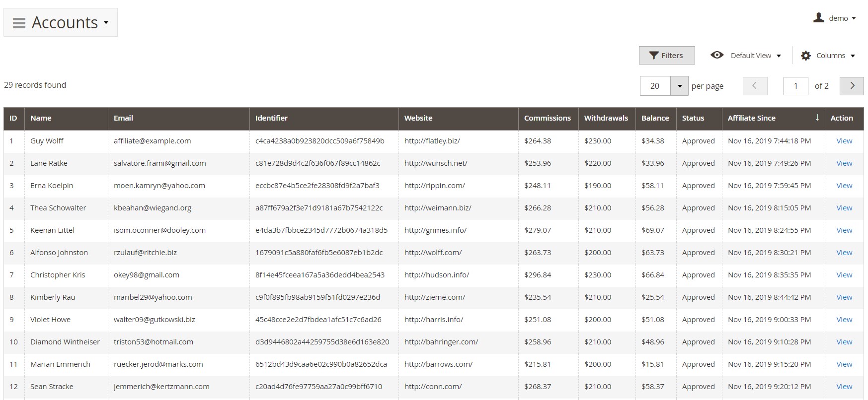Click the demo user profile icon
The image size is (868, 400).
click(x=818, y=18)
